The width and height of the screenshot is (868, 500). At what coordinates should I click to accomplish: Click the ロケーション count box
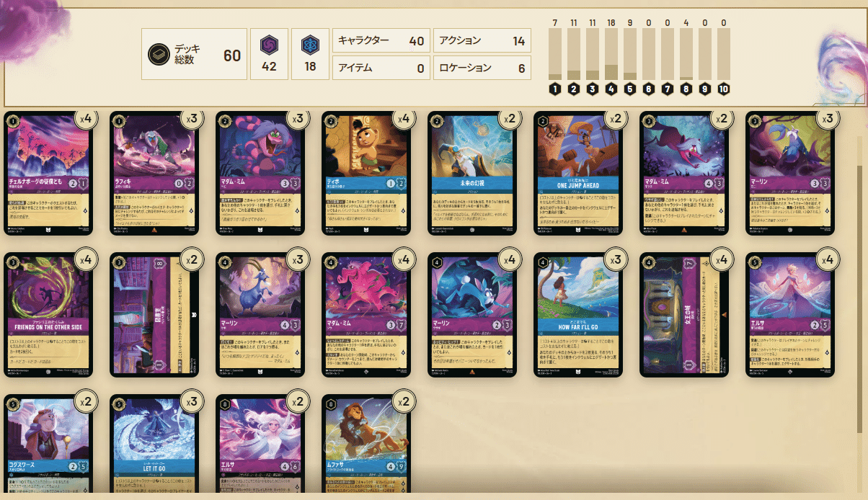(x=482, y=68)
